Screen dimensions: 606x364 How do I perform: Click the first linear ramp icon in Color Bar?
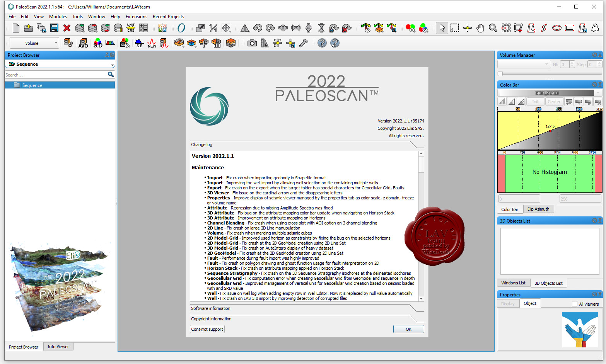502,102
